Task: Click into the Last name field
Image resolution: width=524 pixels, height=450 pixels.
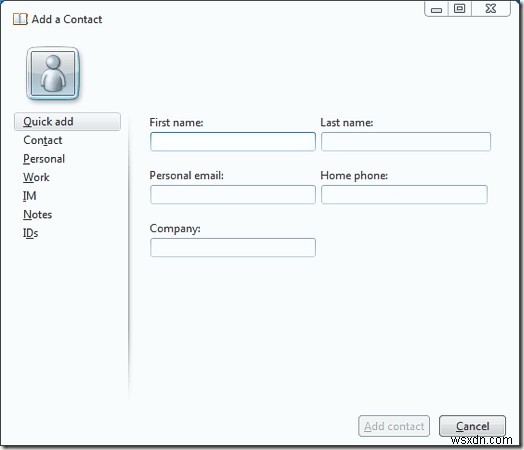Action: 406,142
